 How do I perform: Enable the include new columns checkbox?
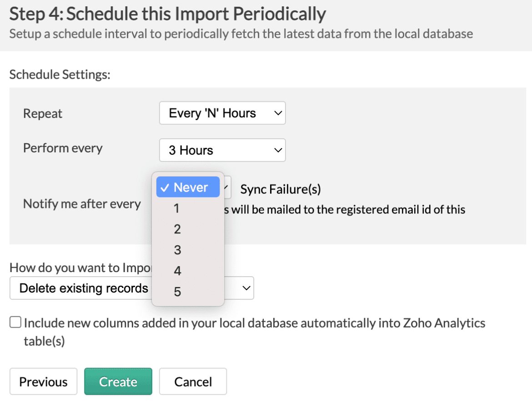[15, 323]
